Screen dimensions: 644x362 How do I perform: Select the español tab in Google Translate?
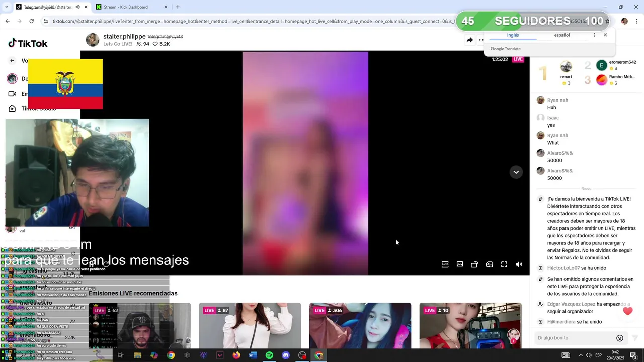point(562,35)
